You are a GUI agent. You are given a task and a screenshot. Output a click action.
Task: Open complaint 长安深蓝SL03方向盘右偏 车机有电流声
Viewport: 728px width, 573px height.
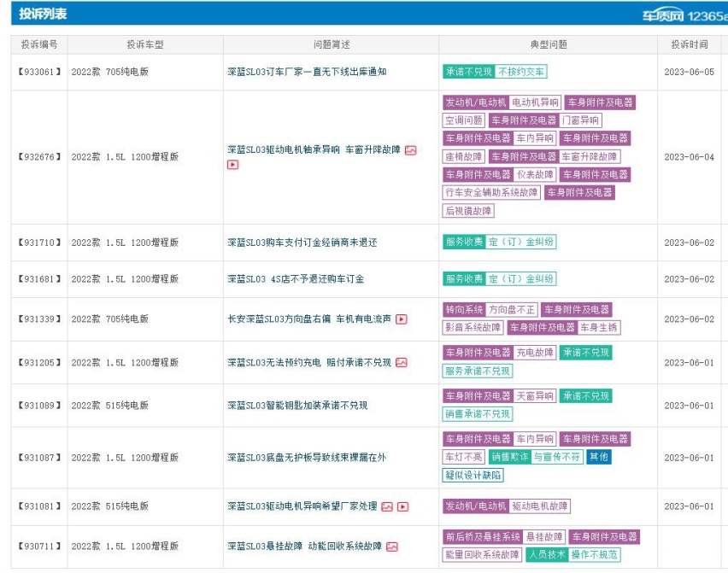(x=309, y=319)
